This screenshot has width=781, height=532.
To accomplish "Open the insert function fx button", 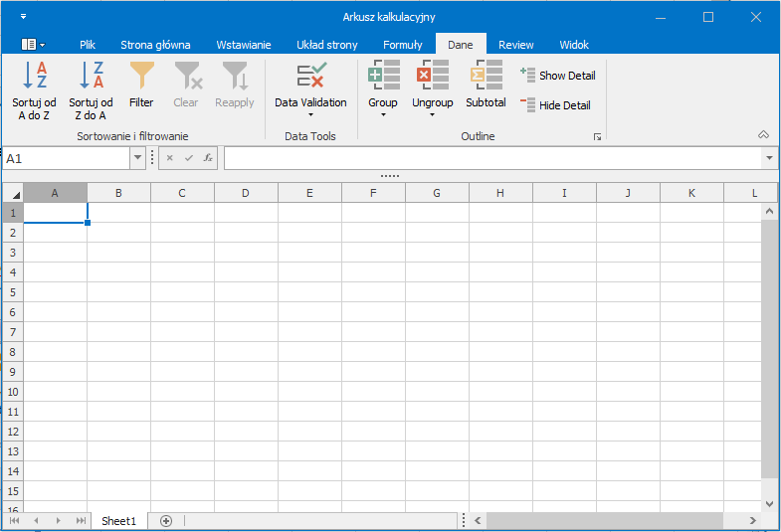I will click(208, 158).
